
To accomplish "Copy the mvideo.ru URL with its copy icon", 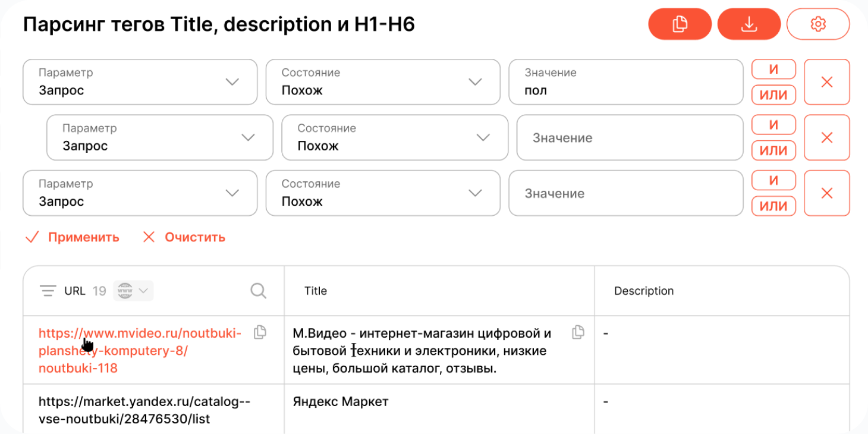I will (260, 332).
